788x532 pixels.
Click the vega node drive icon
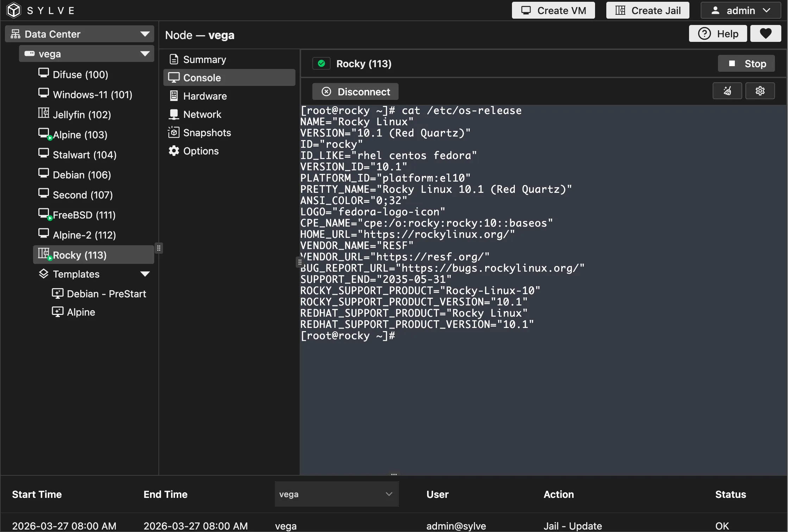pos(30,53)
